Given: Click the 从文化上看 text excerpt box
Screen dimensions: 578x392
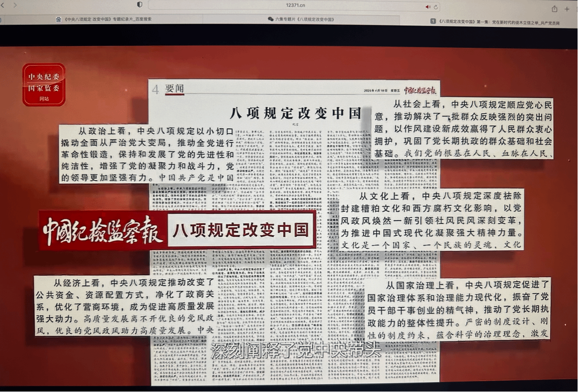Looking at the screenshot, I should (431, 220).
